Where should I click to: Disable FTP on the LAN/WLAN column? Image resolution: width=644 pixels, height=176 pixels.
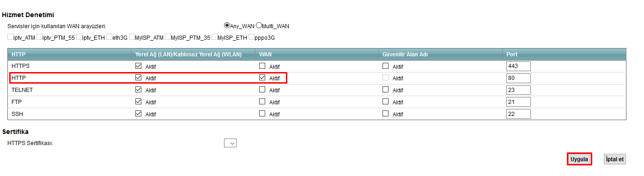point(138,101)
